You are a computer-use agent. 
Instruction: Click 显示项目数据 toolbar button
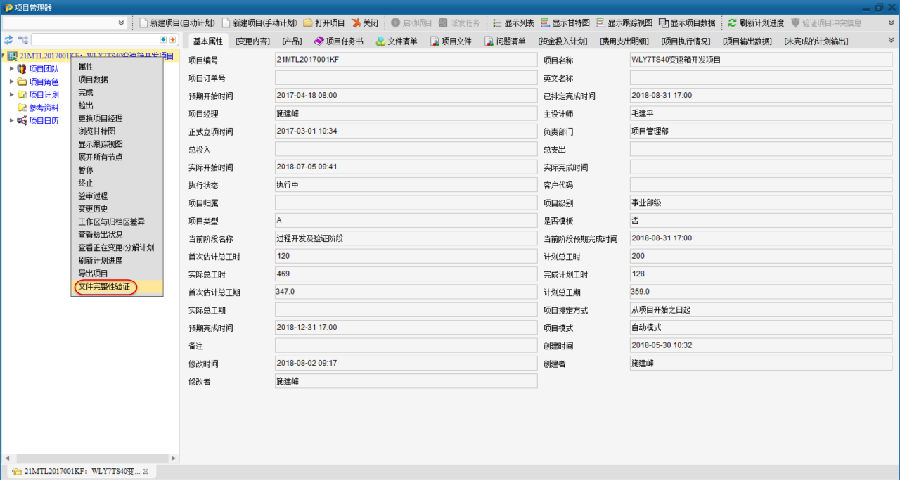coord(687,23)
